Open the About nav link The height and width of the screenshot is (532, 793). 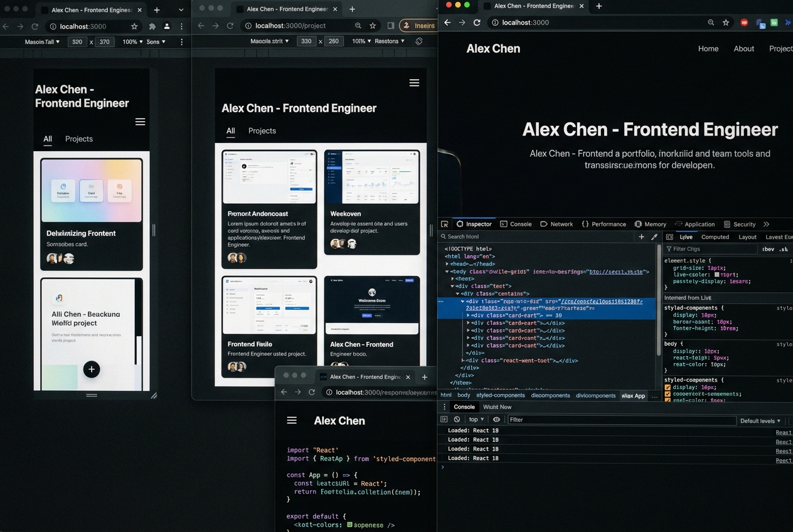744,48
